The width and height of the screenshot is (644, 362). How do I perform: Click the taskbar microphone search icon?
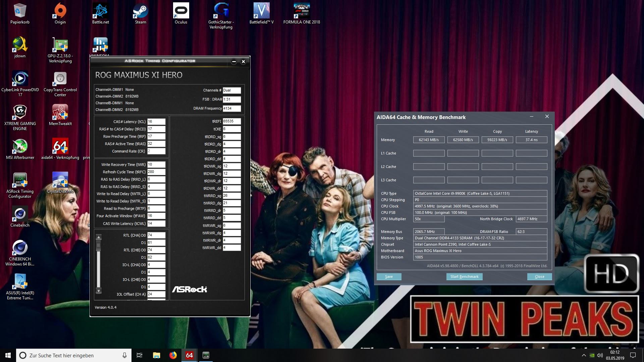pyautogui.click(x=124, y=355)
